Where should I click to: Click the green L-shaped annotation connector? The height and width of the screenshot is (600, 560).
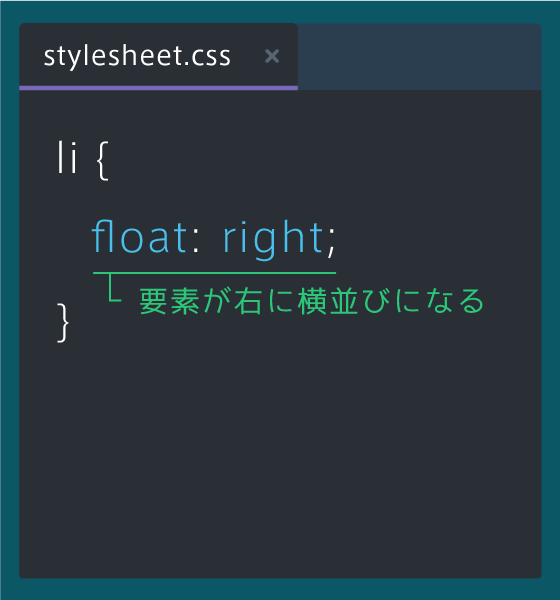[114, 288]
